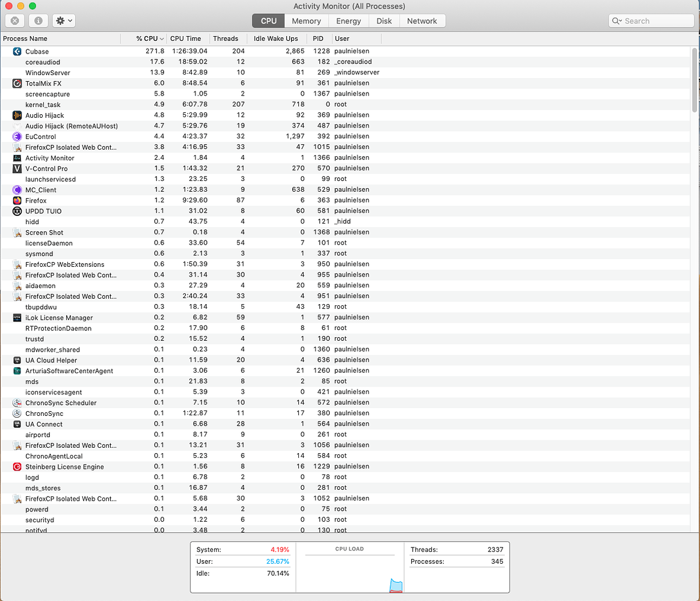Open the Disk usage tab
The width and height of the screenshot is (700, 601).
384,20
